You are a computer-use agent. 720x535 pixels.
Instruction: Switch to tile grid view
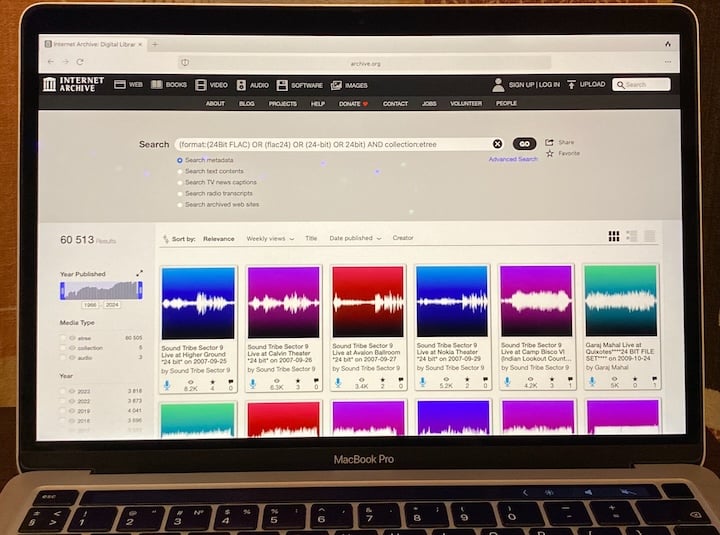point(614,236)
